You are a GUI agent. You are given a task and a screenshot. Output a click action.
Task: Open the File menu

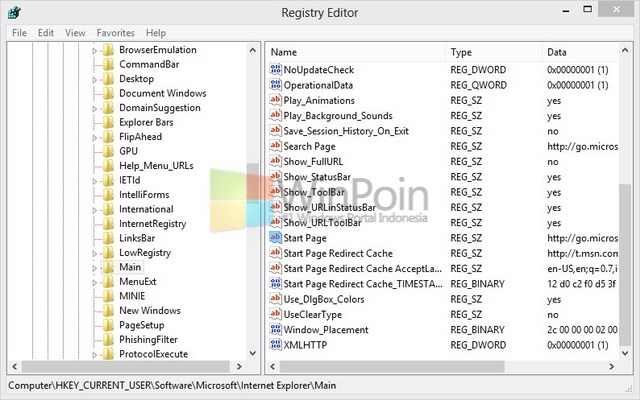point(19,33)
